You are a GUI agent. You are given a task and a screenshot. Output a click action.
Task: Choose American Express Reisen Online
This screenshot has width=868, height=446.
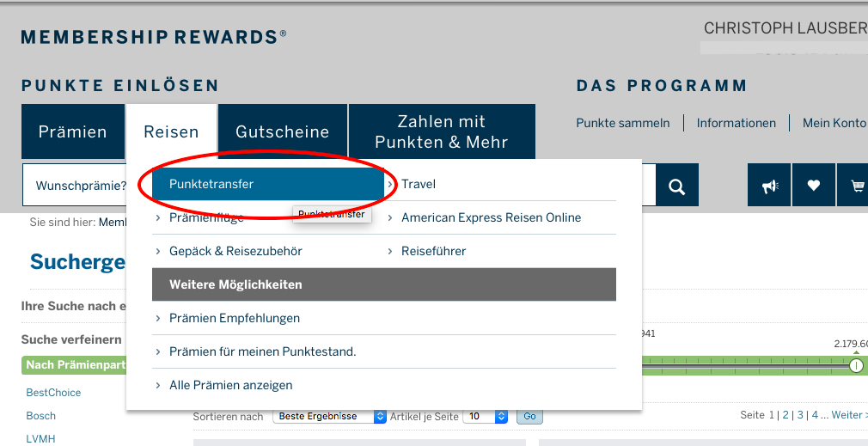491,217
